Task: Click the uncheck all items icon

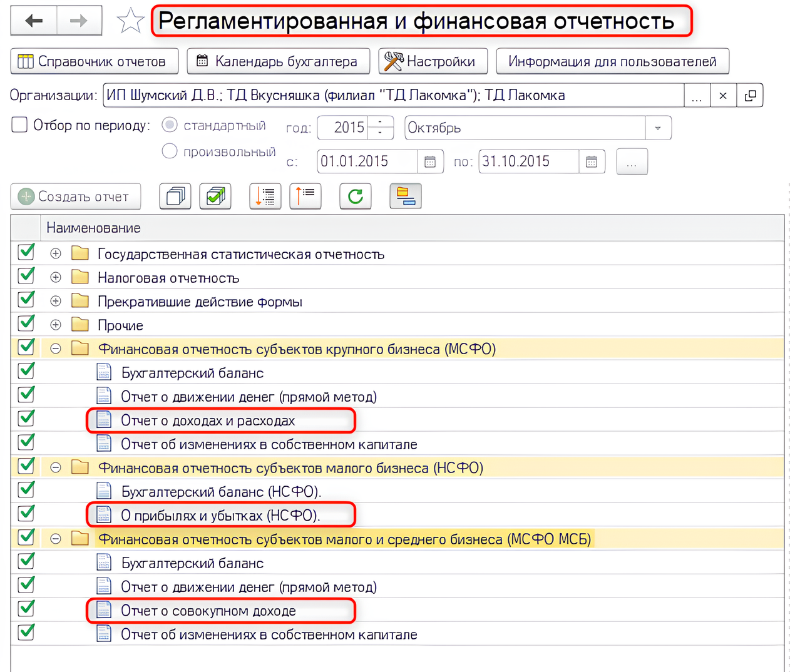Action: (175, 196)
